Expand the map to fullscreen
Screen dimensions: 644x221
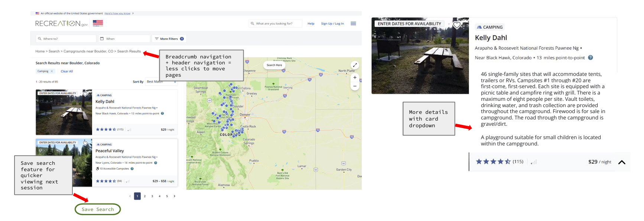pos(355,65)
